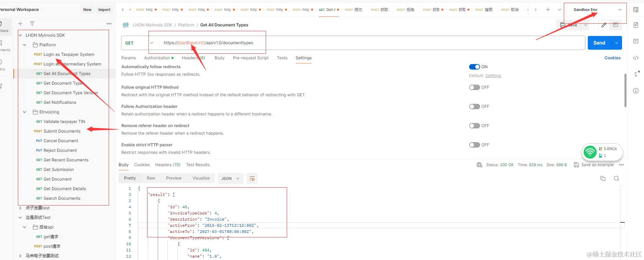Screen dimensions: 644x260
Task: Open the comments icon in right sidebar
Action: 636,41
